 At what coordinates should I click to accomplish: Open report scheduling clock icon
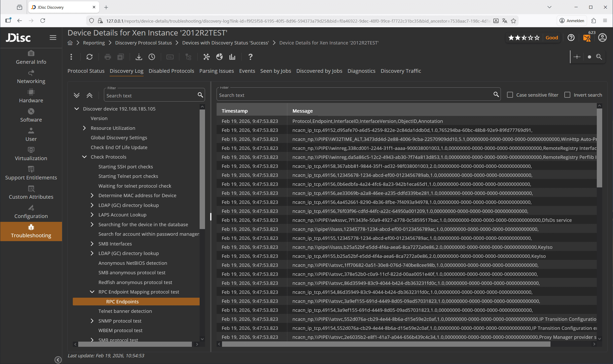tap(152, 57)
